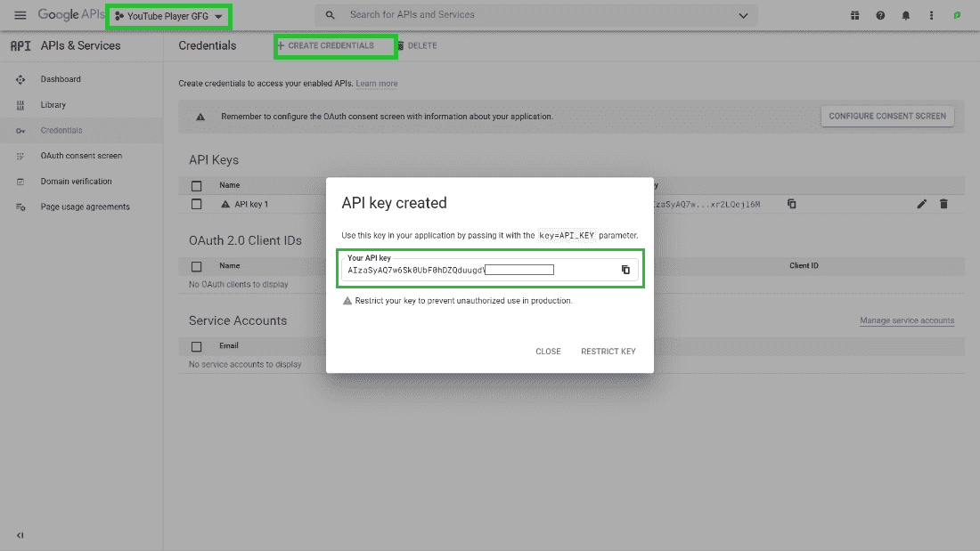Close the API key created dialog
980x551 pixels.
pyautogui.click(x=548, y=352)
